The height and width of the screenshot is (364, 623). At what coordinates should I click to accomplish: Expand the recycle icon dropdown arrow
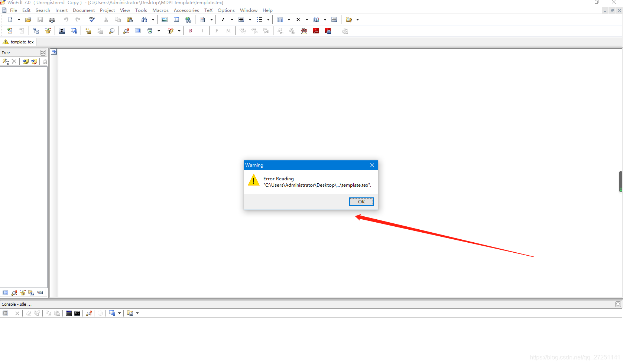159,31
